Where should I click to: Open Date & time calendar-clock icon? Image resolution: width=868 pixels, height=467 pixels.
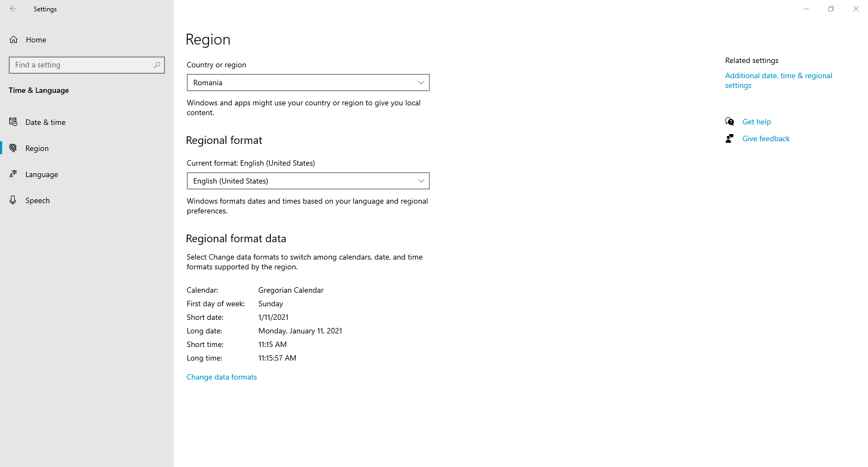pos(13,122)
